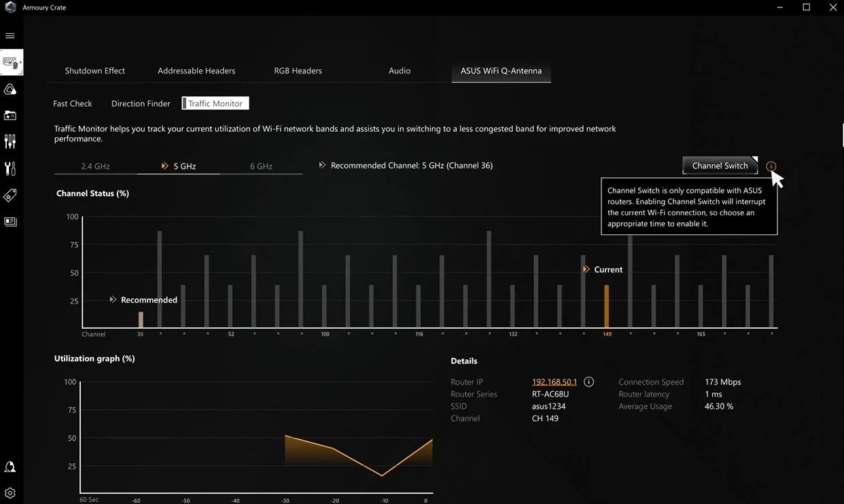Open the sliders Scenario Profiles icon
Screen dimensions: 844x504
[10, 141]
